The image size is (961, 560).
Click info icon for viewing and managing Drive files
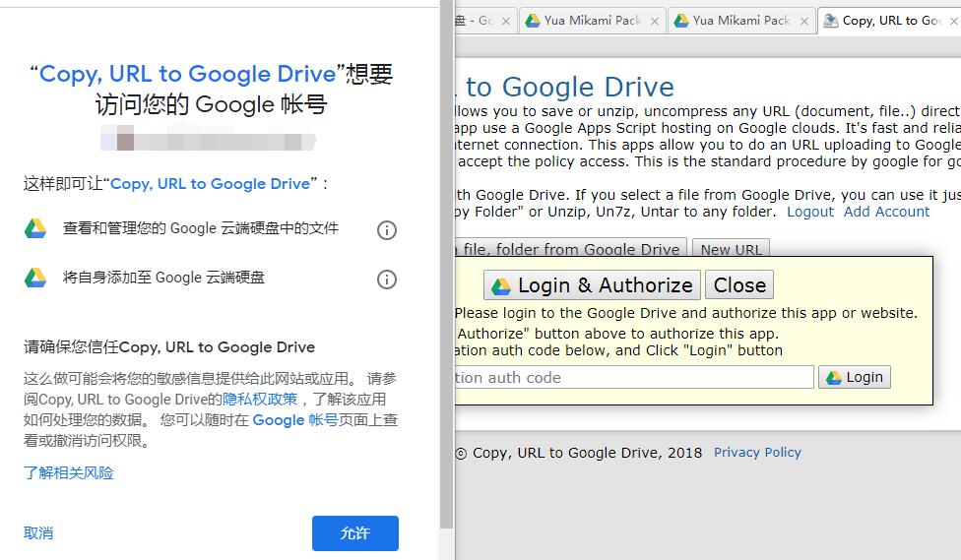[x=387, y=230]
